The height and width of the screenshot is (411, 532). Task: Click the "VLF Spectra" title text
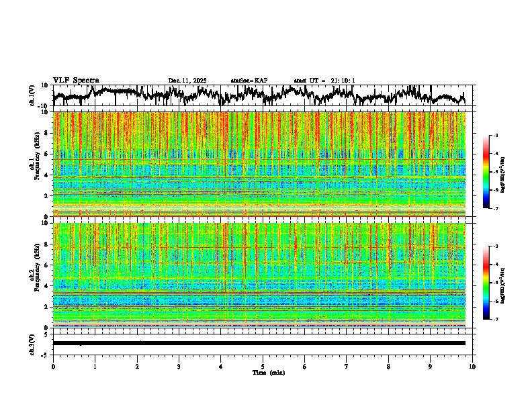coord(76,80)
